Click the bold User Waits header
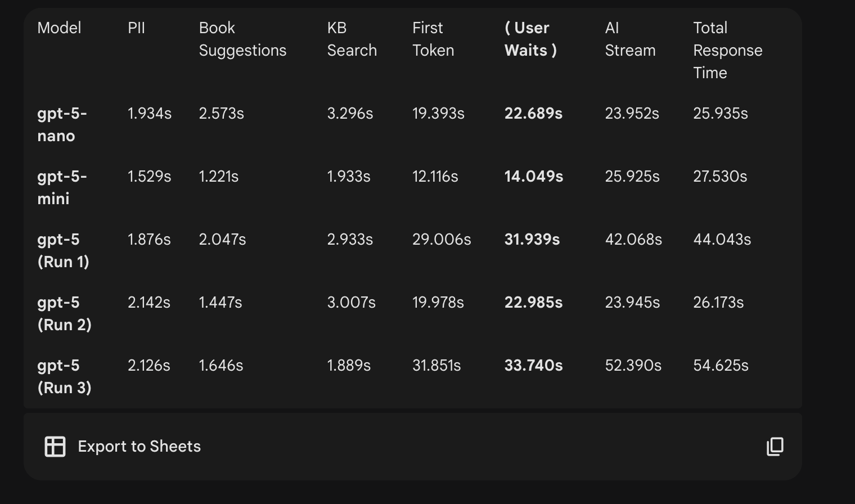This screenshot has height=504, width=855. click(x=530, y=39)
